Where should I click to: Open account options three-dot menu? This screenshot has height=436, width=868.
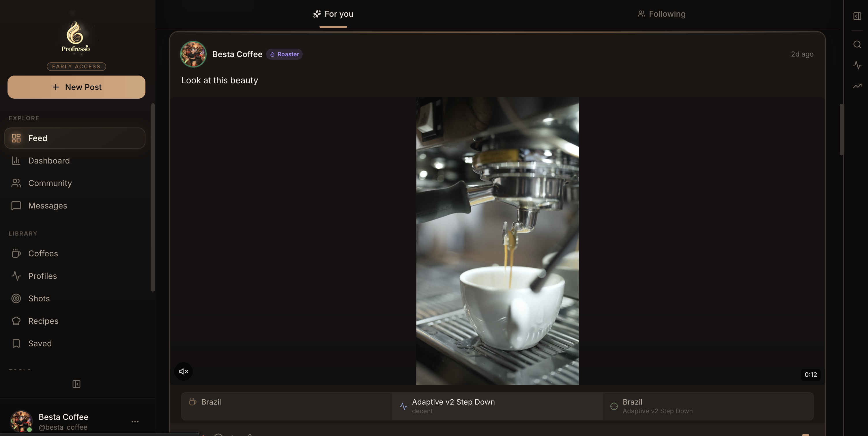point(135,422)
